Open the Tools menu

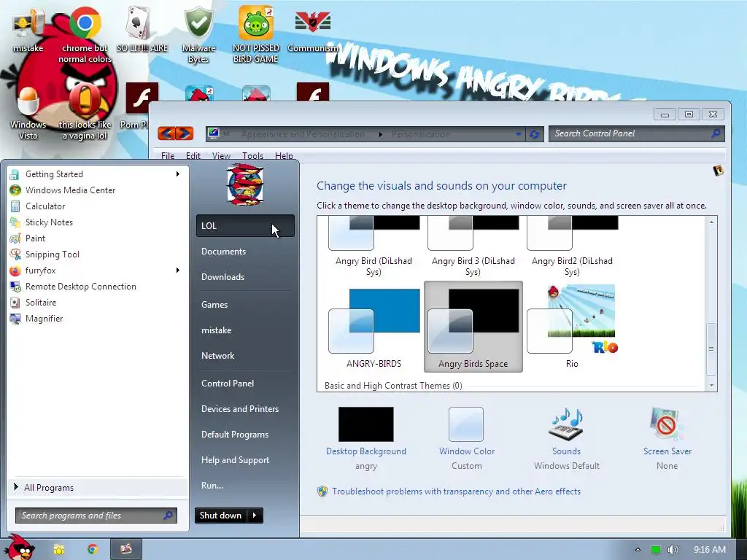point(252,156)
